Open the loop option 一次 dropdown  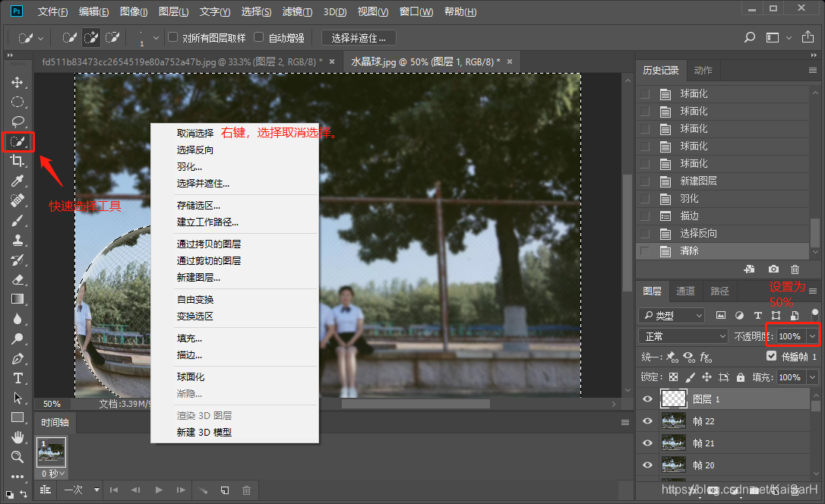81,490
